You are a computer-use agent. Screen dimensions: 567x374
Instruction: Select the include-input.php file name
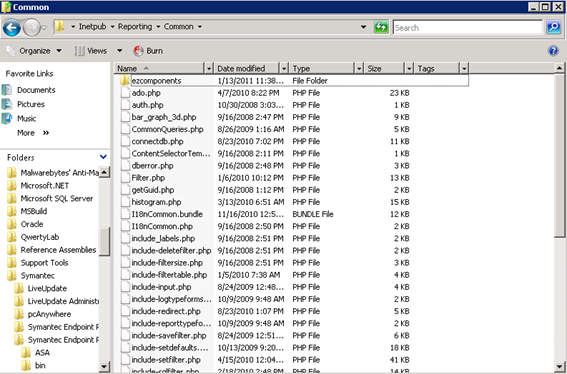tap(161, 287)
